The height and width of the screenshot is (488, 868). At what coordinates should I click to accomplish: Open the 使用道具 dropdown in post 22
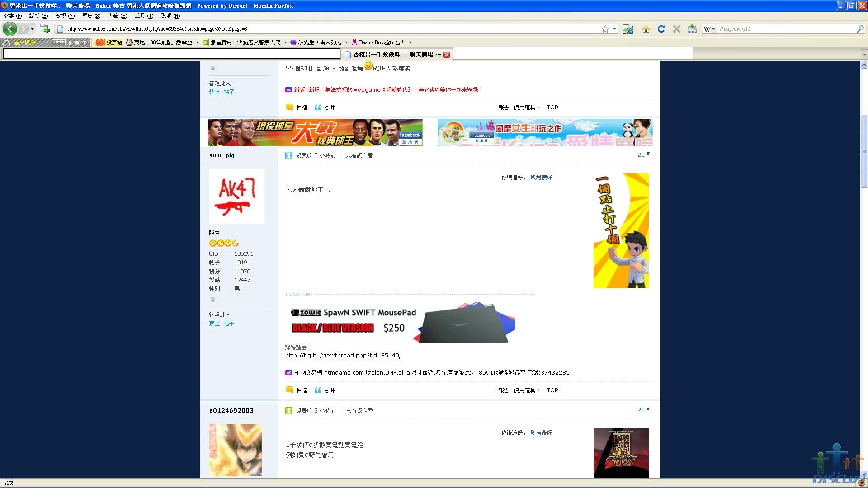pyautogui.click(x=527, y=390)
